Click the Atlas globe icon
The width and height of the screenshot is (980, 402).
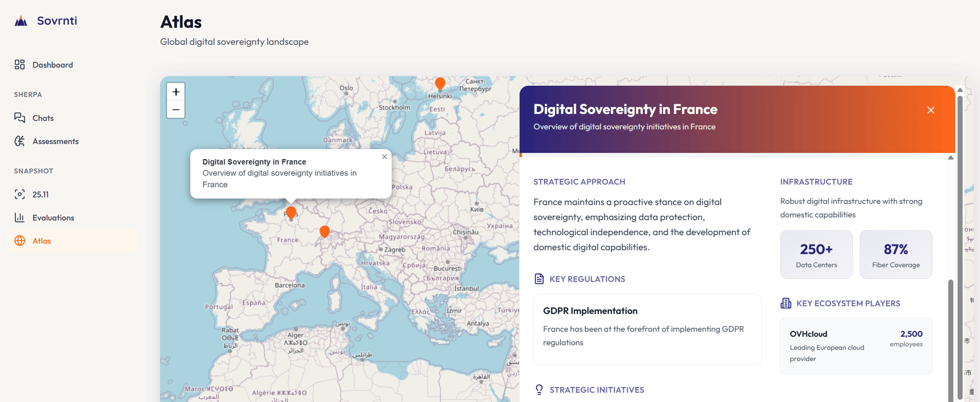20,241
